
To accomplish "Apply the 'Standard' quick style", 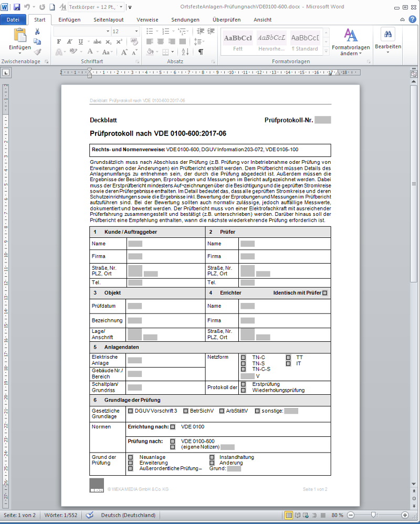I will pyautogui.click(x=304, y=41).
